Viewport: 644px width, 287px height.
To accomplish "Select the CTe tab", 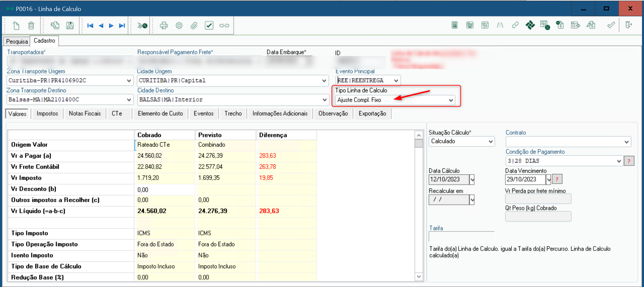I will click(117, 113).
